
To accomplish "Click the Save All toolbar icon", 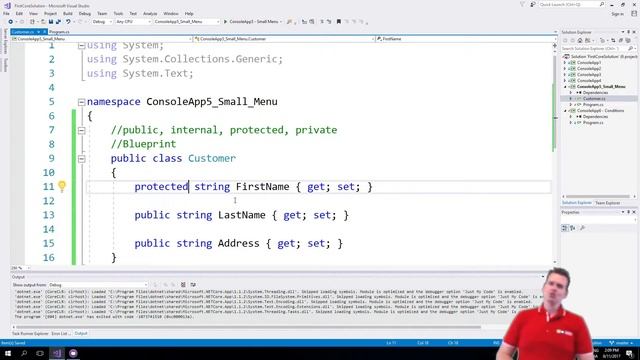I will coord(58,22).
